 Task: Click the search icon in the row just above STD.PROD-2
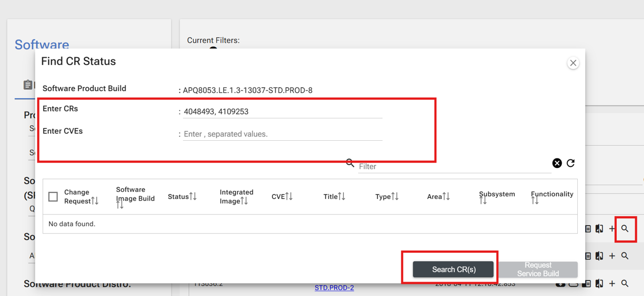coord(625,256)
